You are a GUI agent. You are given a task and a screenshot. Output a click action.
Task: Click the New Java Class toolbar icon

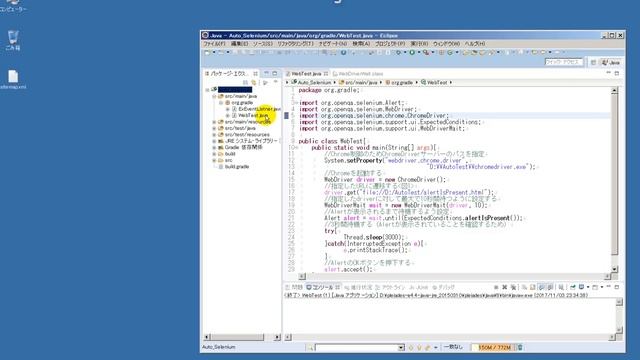pyautogui.click(x=450, y=52)
